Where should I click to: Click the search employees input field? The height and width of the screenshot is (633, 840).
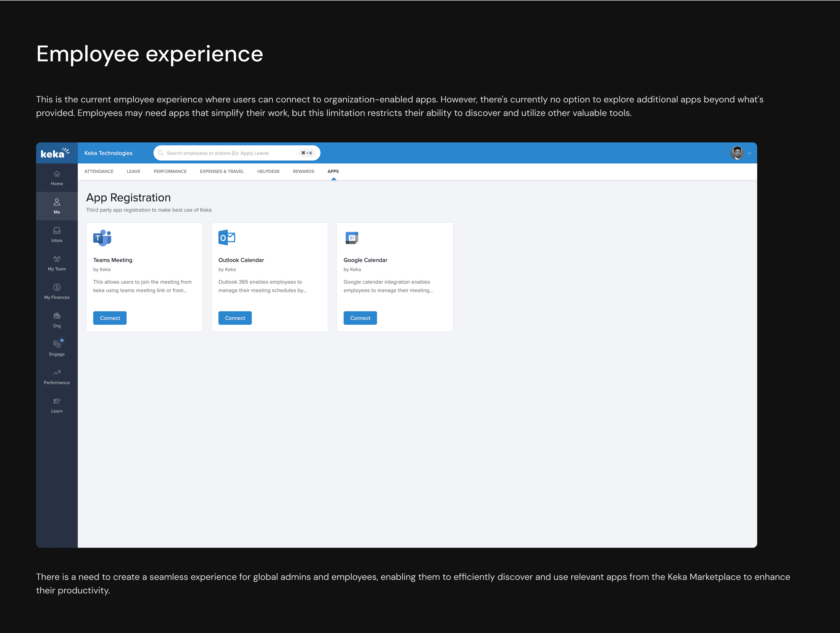[230, 153]
